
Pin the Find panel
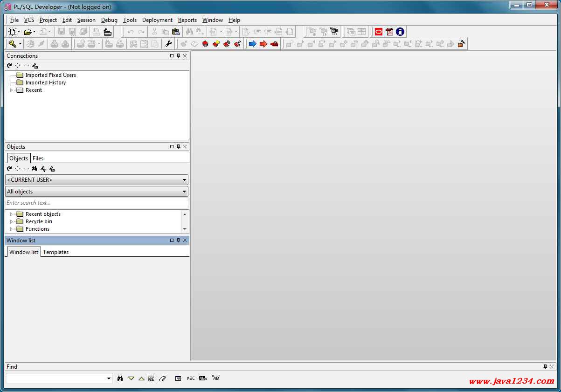(545, 366)
